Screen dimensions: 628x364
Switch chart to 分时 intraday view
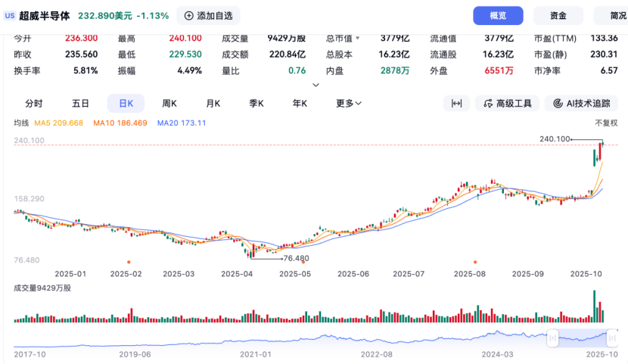[x=34, y=104]
